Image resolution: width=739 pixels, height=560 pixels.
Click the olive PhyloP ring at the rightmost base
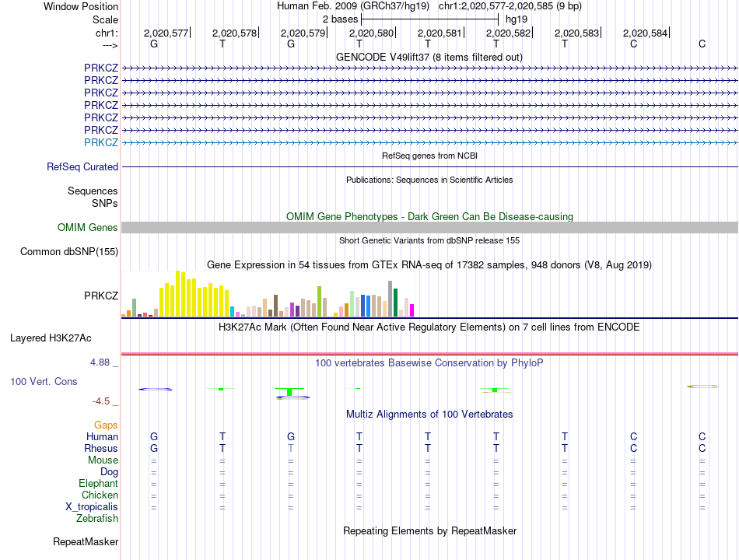pos(702,387)
